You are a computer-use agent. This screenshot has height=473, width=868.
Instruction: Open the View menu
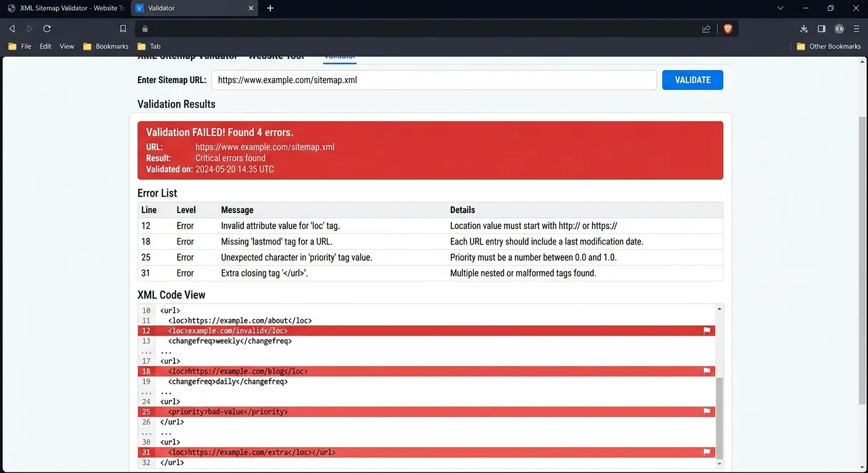tap(67, 46)
